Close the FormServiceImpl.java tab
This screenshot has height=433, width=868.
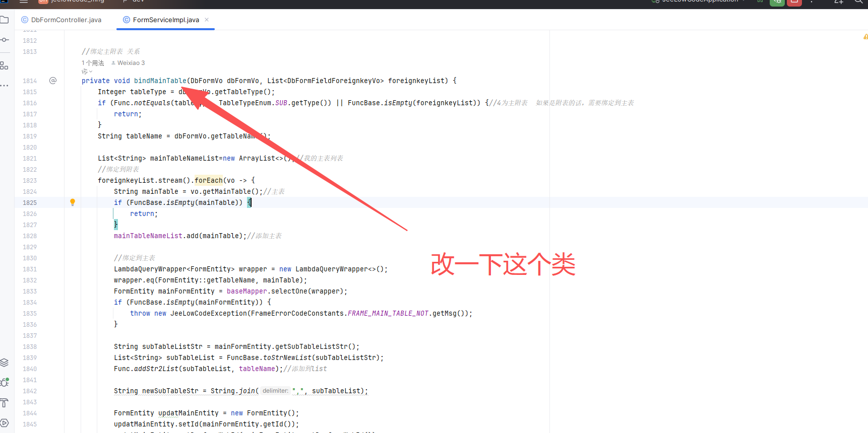[207, 20]
